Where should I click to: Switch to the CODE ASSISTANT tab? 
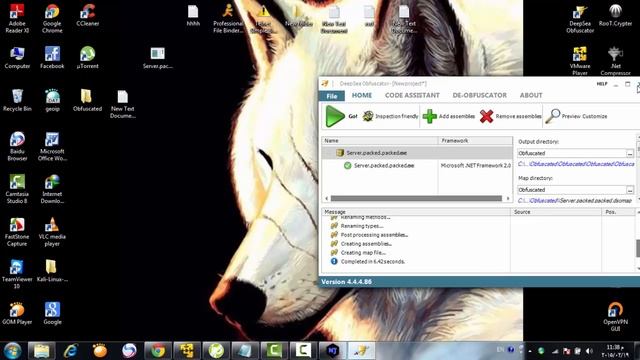point(412,95)
